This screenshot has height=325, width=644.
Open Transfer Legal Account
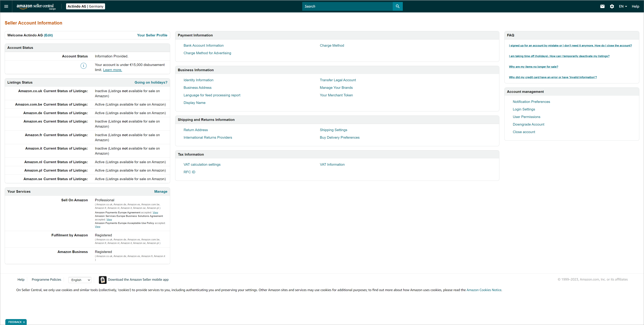coord(338,80)
